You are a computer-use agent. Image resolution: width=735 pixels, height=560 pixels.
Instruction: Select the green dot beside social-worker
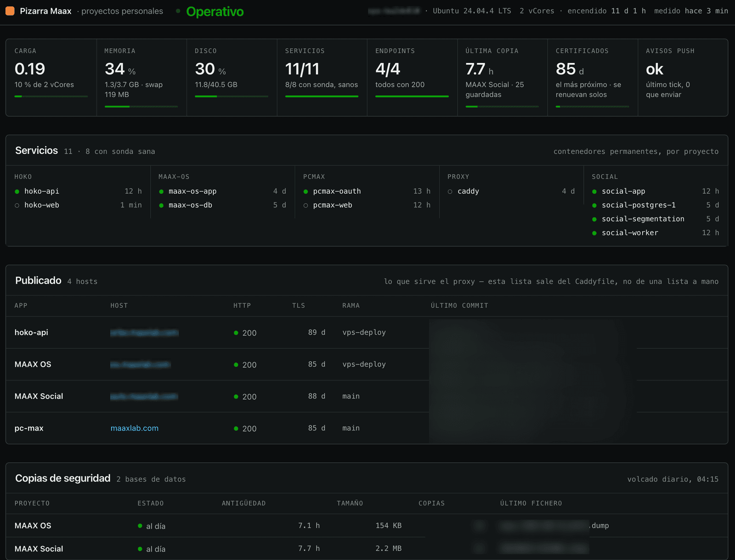click(x=594, y=233)
